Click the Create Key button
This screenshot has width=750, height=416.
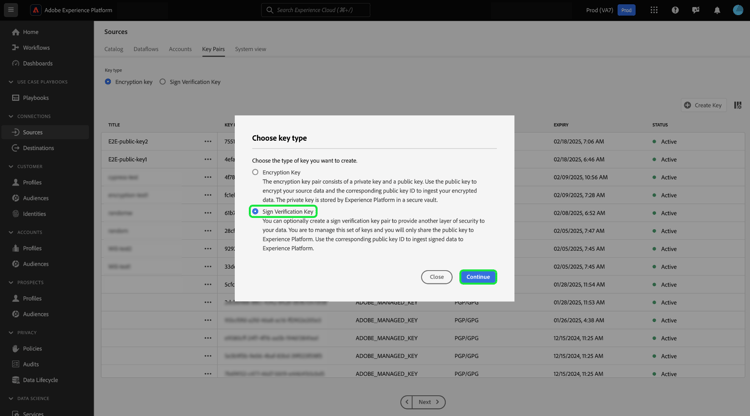click(x=703, y=105)
